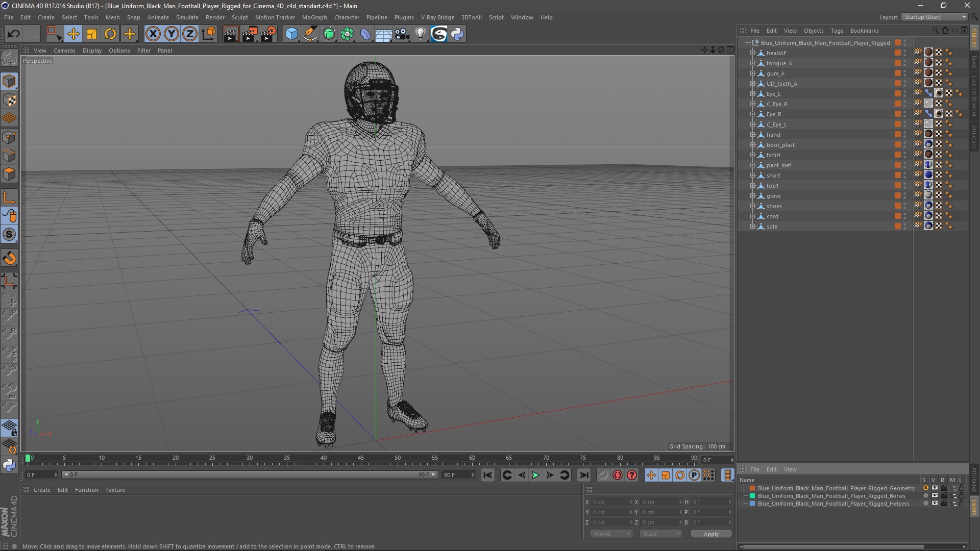Toggle visibility dots for headAF

905,53
